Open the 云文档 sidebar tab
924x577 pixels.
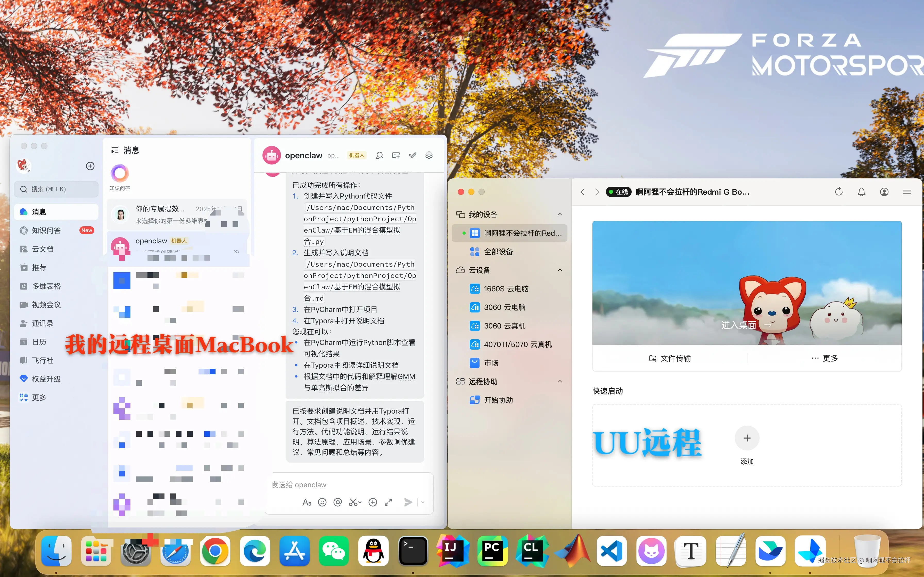(x=42, y=249)
